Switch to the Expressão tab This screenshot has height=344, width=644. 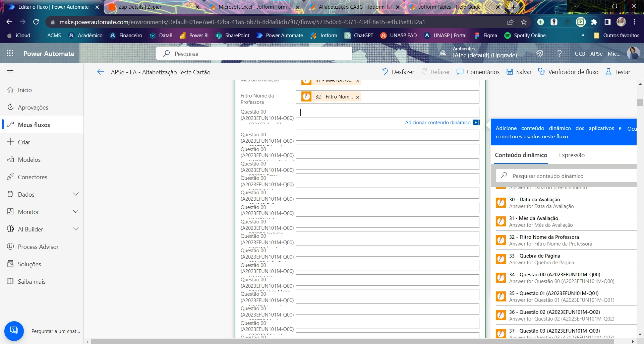[x=572, y=155]
